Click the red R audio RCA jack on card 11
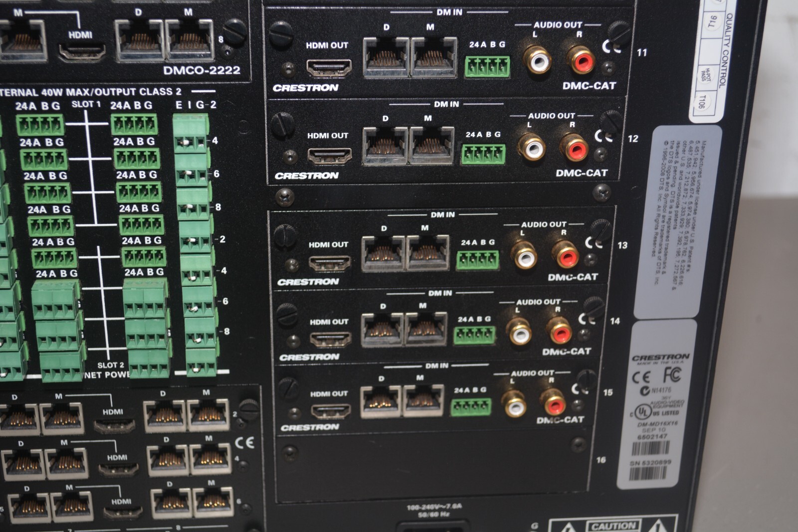This screenshot has width=798, height=532. tap(581, 61)
